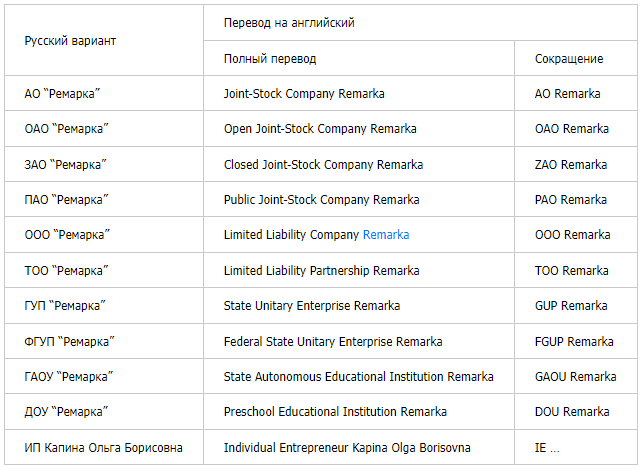The width and height of the screenshot is (642, 468).
Task: Click the 'FGUP Remarka' abbreviation cell
Action: click(574, 342)
